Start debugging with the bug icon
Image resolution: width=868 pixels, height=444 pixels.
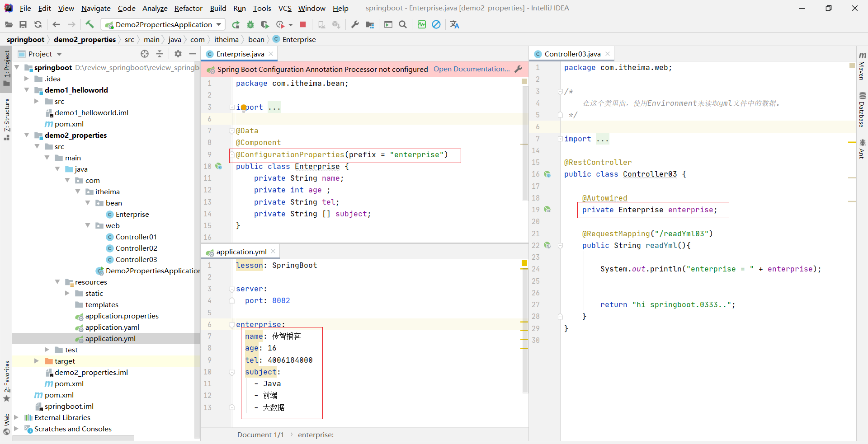[250, 25]
